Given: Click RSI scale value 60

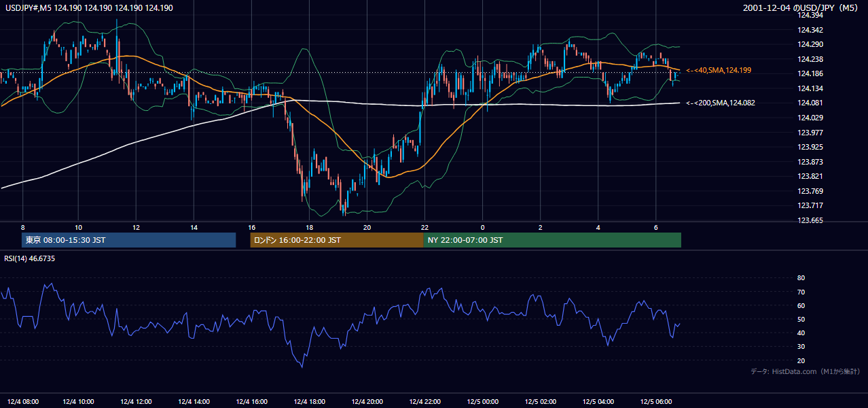Looking at the screenshot, I should [x=801, y=305].
